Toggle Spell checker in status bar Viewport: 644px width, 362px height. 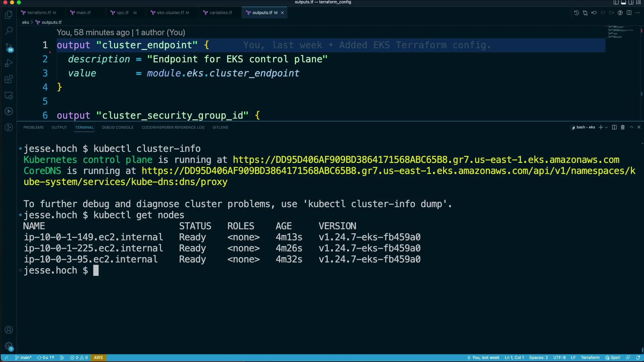[x=612, y=358]
